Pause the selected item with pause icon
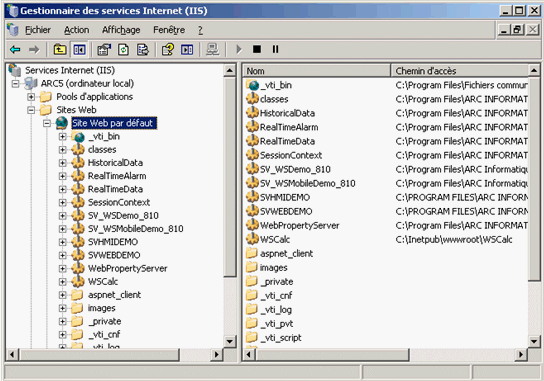This screenshot has height=381, width=544. click(275, 49)
